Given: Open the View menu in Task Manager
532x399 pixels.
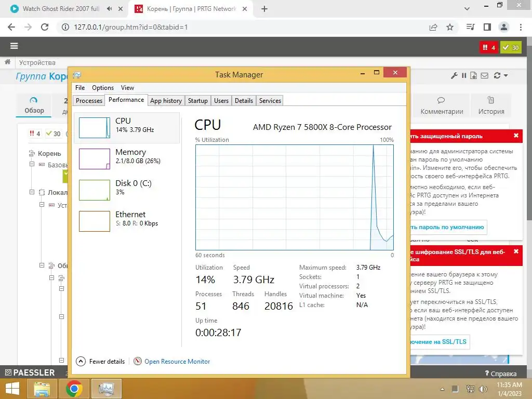Looking at the screenshot, I should 127,87.
